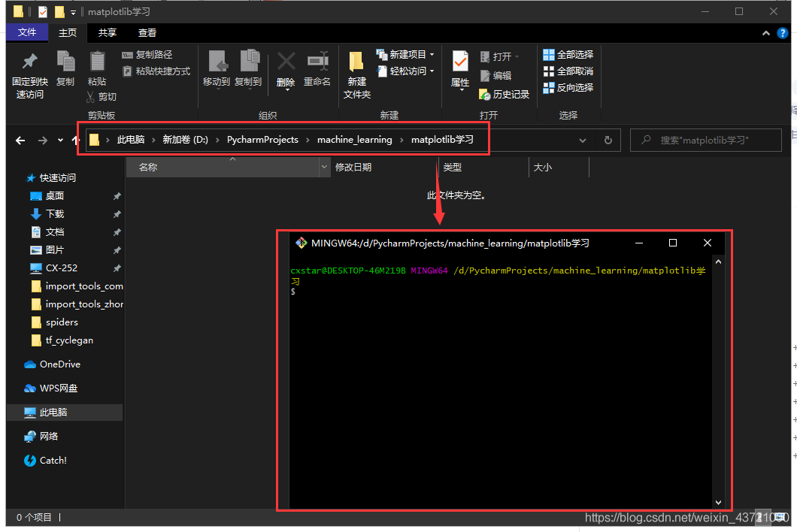Click the Select none option

(568, 71)
